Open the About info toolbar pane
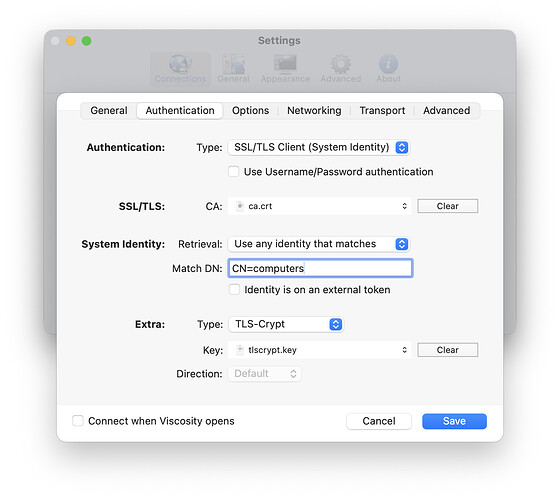 (x=389, y=69)
